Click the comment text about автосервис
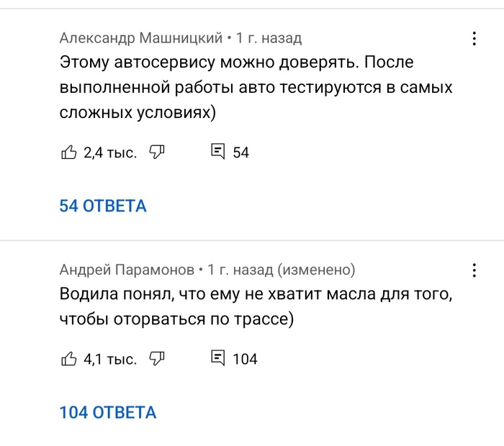The height and width of the screenshot is (446, 504). coord(256,88)
